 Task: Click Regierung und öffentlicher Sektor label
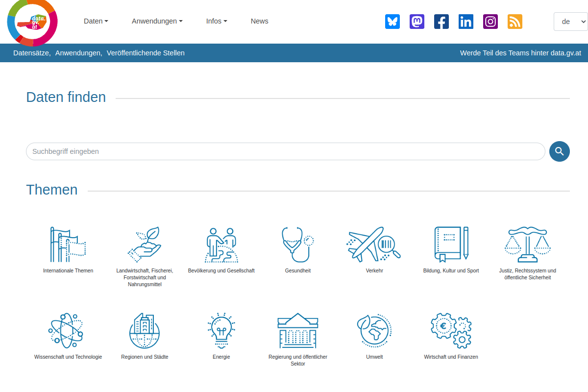tap(298, 360)
